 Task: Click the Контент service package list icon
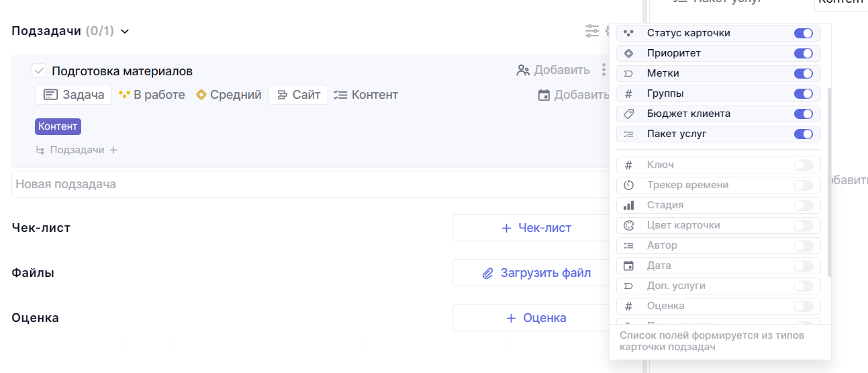pos(340,95)
